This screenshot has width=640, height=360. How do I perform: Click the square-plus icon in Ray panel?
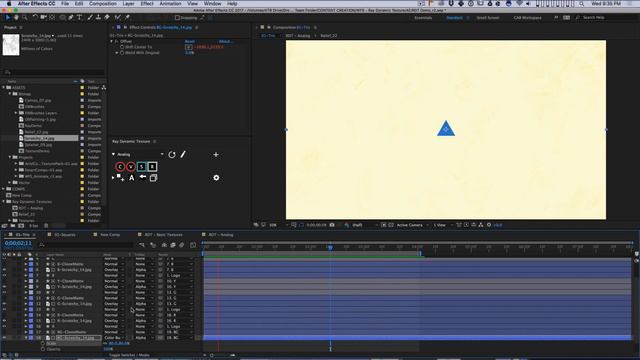(120, 178)
